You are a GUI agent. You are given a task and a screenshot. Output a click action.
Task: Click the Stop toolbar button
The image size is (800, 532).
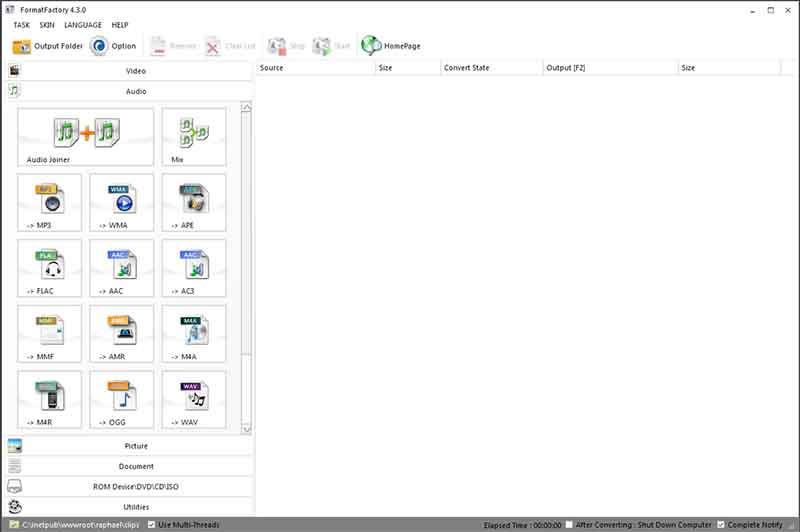tap(286, 46)
